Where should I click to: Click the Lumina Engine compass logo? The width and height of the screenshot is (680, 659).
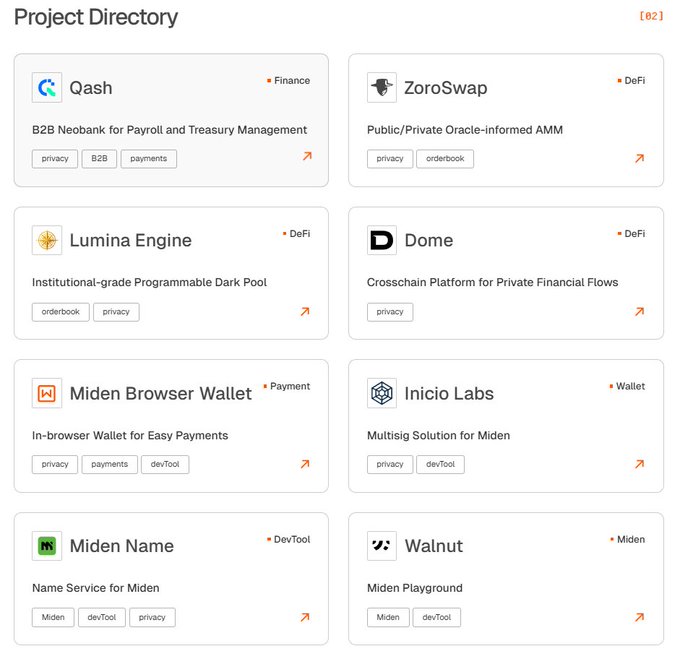47,240
